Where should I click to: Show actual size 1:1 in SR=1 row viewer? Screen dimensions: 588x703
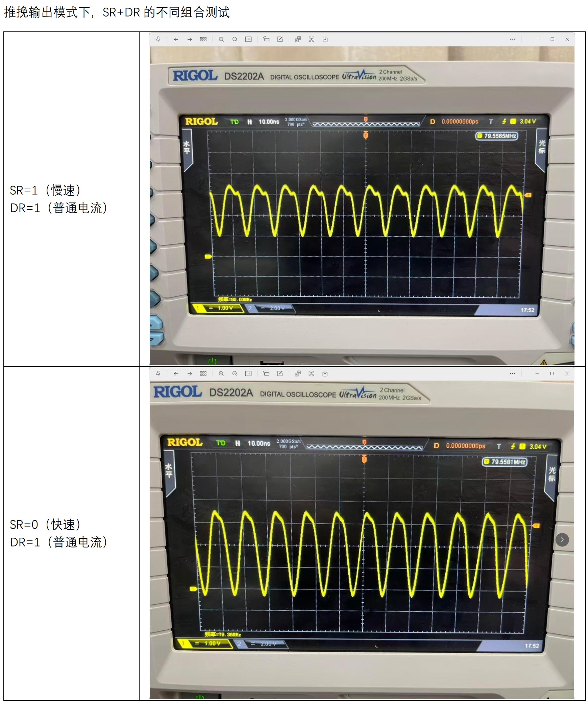248,39
